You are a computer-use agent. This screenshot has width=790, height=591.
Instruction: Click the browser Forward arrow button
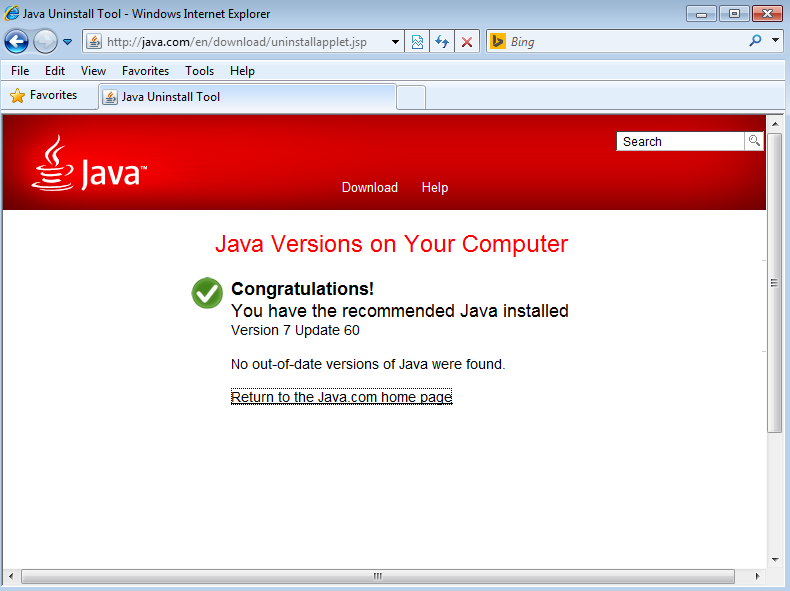[45, 42]
